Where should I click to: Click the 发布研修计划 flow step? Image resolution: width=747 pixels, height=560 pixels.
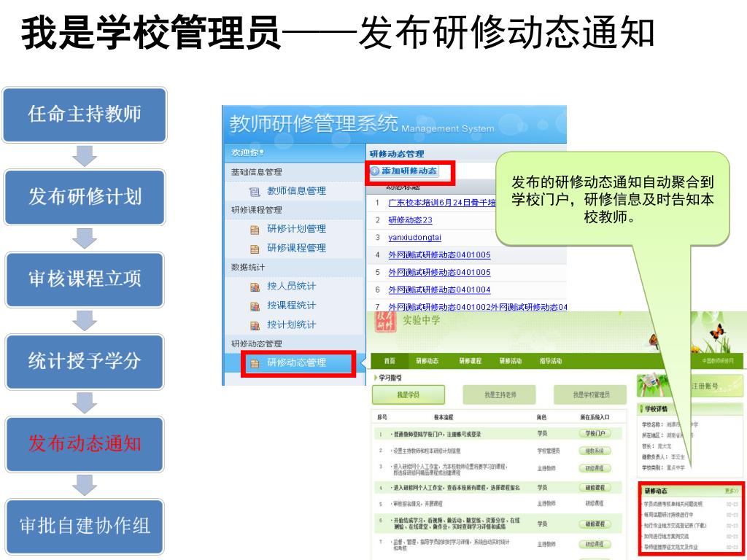(85, 197)
